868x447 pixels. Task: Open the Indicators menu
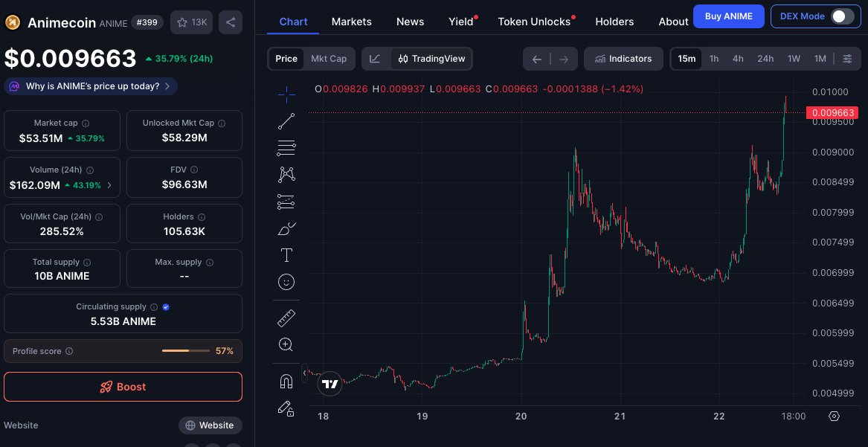point(623,59)
